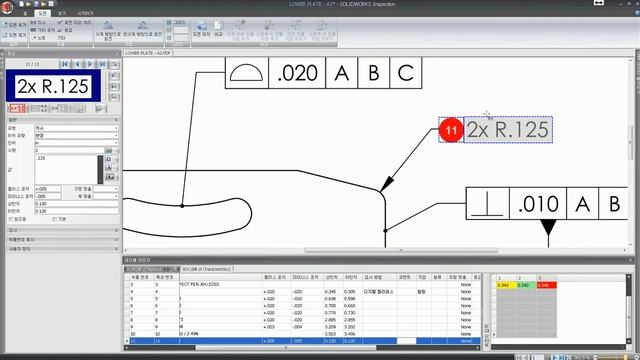Select the active drawing ribbon tab
Image resolution: width=640 pixels, height=360 pixels.
tap(42, 13)
